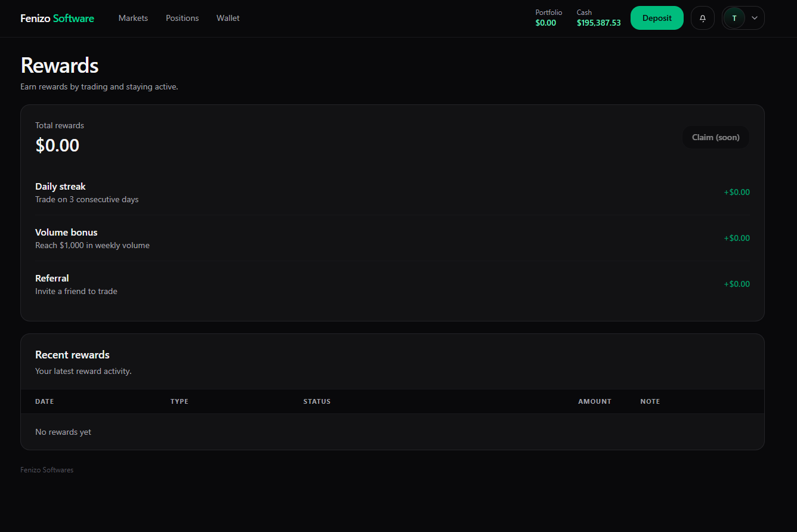Expand the Referral reward row
The image size is (797, 532).
tap(239, 284)
